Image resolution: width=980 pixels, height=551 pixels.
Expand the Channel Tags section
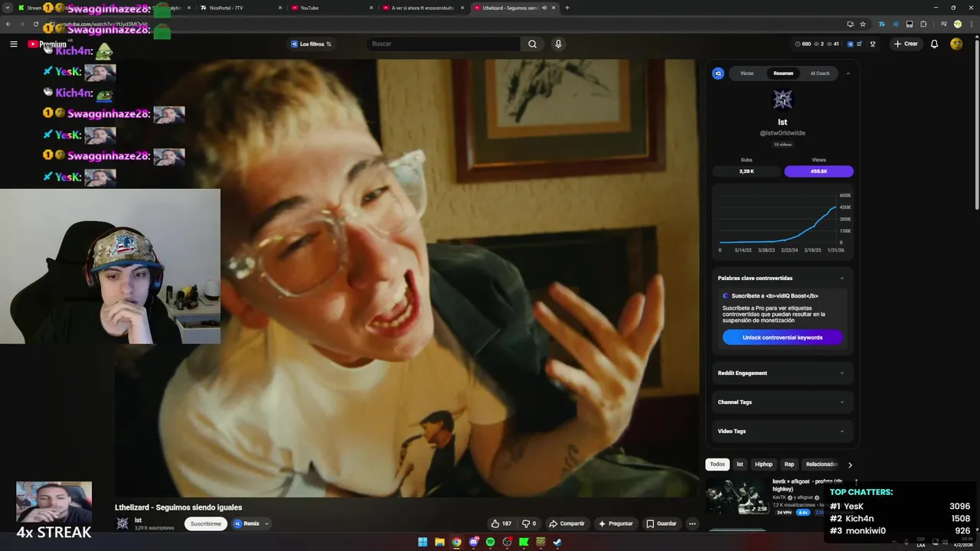coord(781,402)
